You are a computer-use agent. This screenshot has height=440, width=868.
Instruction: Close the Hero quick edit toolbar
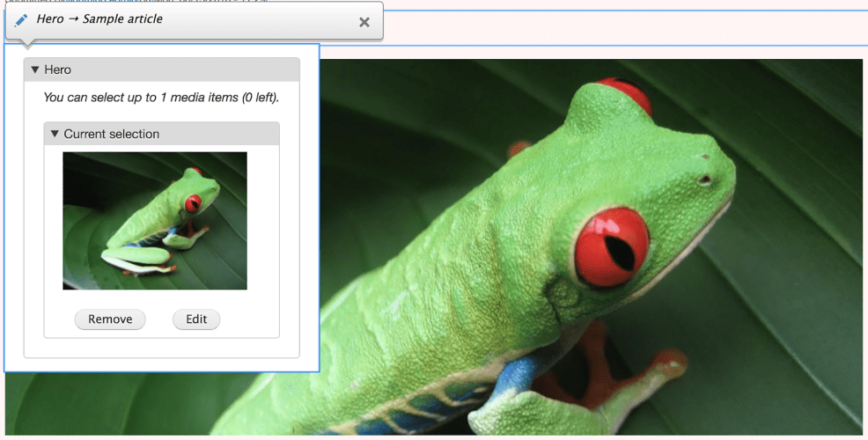click(364, 22)
